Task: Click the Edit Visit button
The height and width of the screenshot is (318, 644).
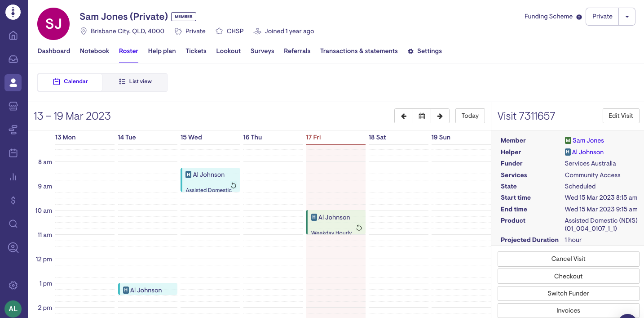Action: point(621,116)
